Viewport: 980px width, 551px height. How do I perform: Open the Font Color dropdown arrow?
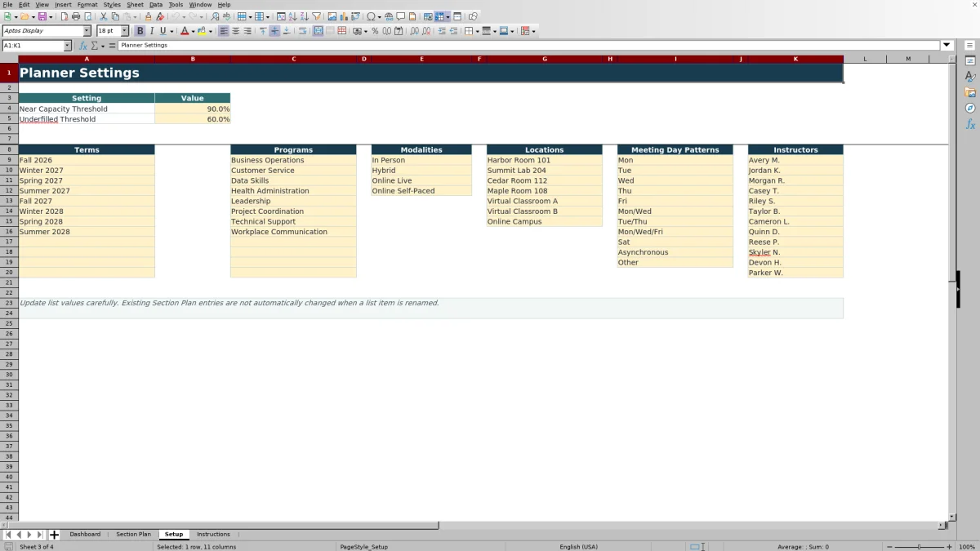coord(194,31)
